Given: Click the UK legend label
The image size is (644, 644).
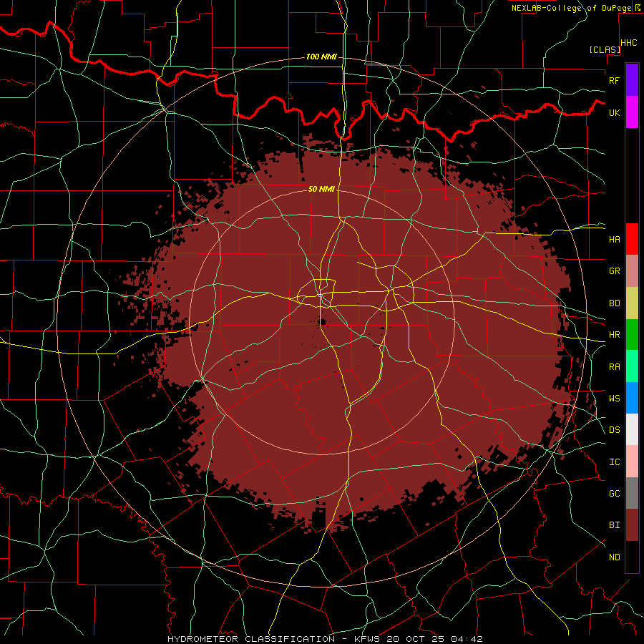Looking at the screenshot, I should (x=614, y=112).
